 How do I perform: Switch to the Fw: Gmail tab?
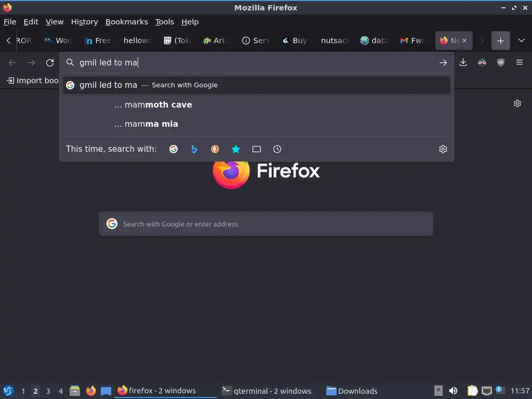(x=413, y=41)
